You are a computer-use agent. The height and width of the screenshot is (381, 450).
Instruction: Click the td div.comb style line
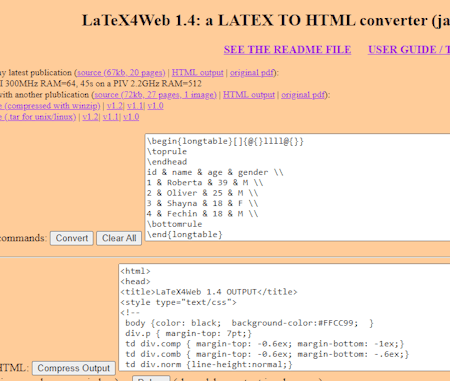pos(267,354)
